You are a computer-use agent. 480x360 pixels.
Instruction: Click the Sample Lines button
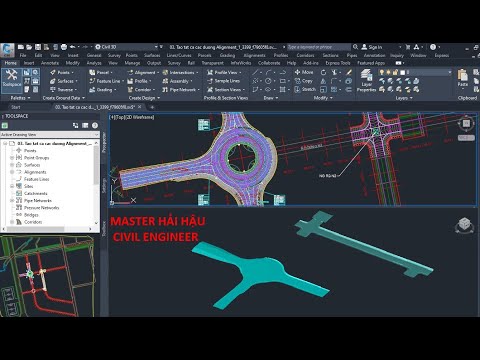[x=223, y=81]
